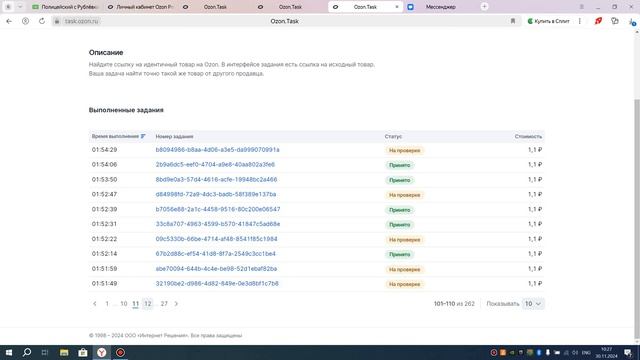Go back with the browser back arrow
This screenshot has width=640, height=360.
point(9,21)
